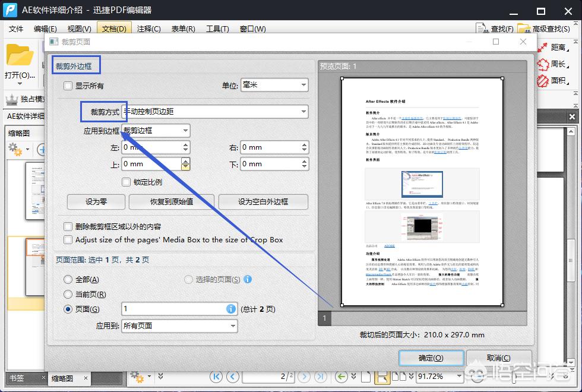Tick 删除裁剪框区域以外的内容 checkbox
The width and height of the screenshot is (582, 392).
click(x=68, y=226)
